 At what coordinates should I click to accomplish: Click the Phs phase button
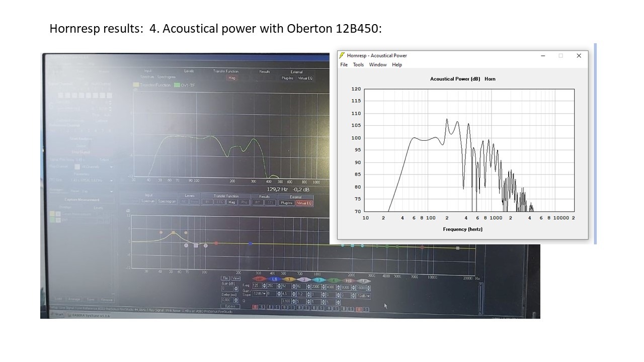tap(244, 202)
